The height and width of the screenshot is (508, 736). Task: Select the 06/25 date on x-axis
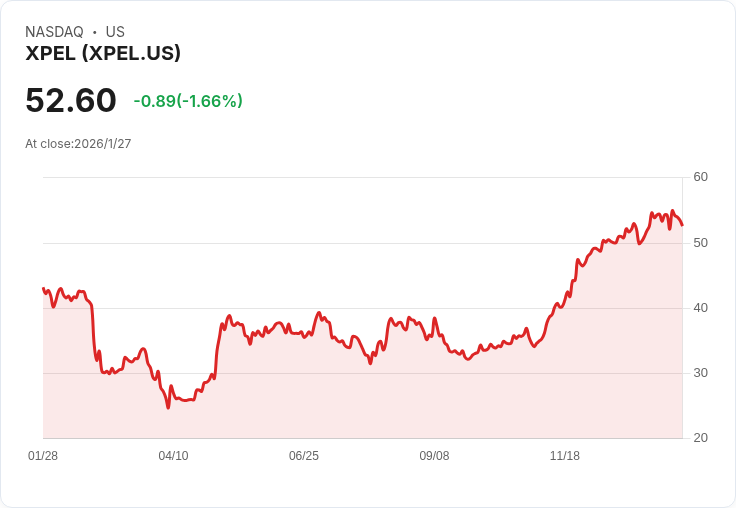click(x=304, y=456)
